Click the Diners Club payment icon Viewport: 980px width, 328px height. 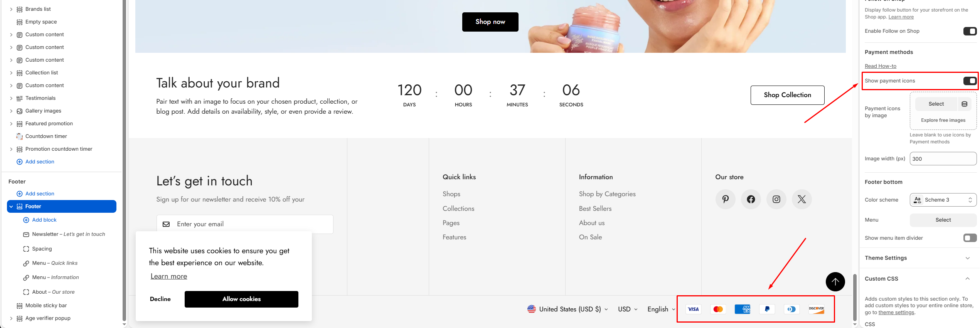coord(791,309)
